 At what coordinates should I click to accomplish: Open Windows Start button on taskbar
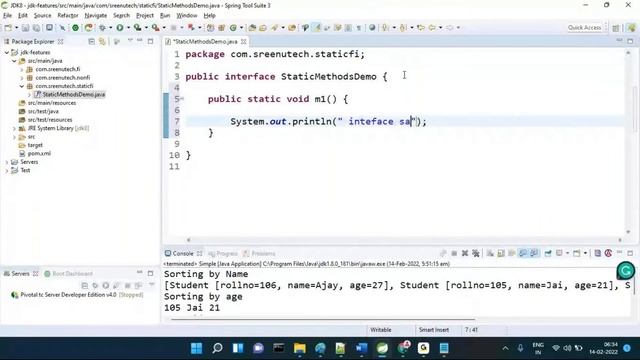tap(196, 348)
